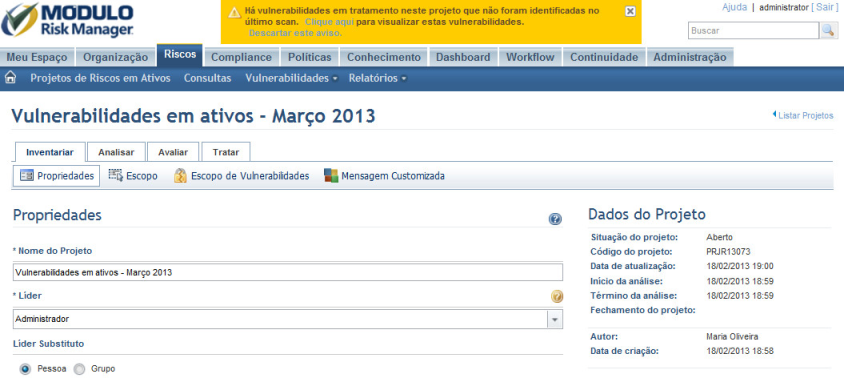Switch to the Analisar tab

pos(116,152)
